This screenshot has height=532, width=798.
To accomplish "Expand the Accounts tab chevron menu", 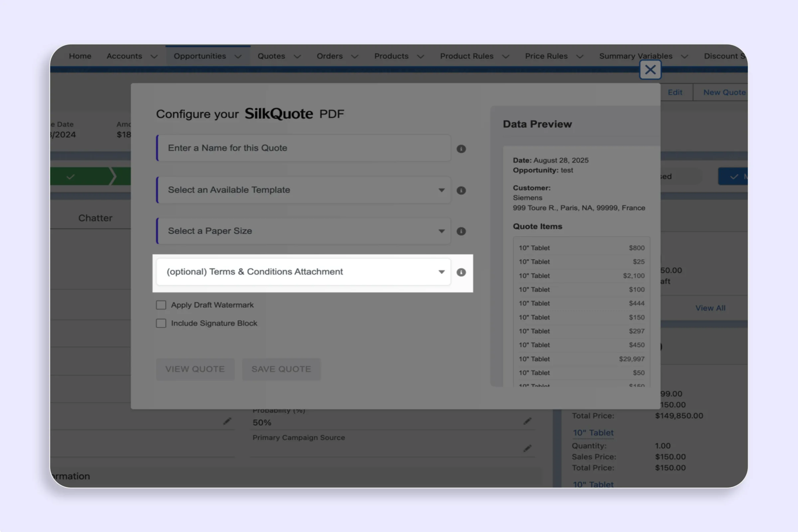I will (154, 56).
